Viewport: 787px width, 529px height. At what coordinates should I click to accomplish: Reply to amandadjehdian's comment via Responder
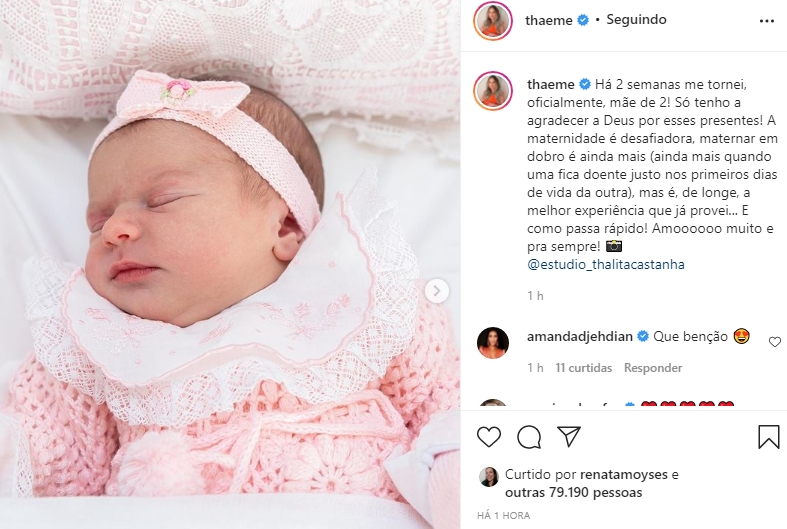tap(652, 368)
